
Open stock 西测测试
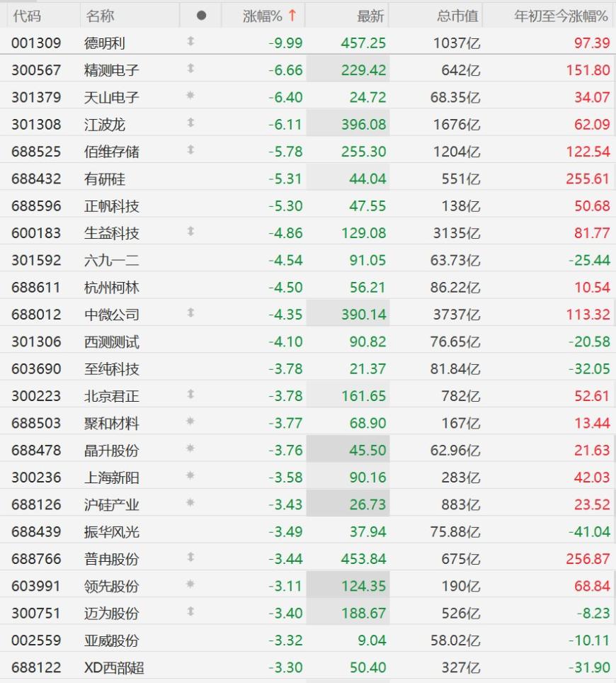pos(111,341)
